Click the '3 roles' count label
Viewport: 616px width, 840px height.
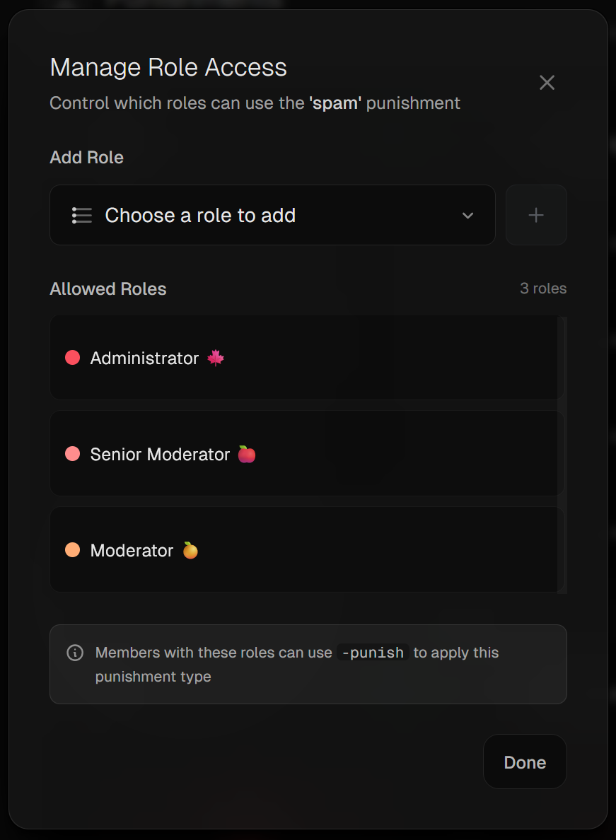543,288
